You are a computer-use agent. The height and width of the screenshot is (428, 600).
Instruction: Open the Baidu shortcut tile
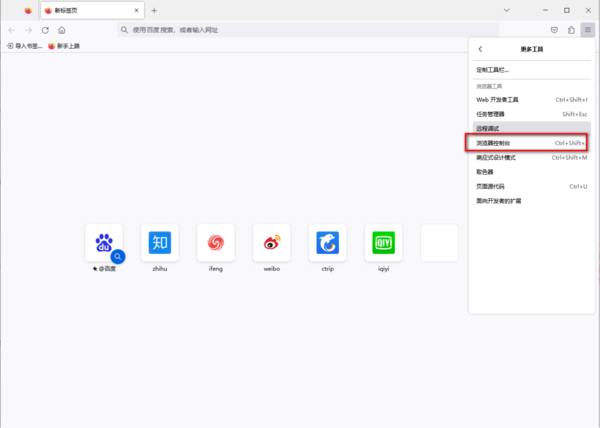pos(104,243)
